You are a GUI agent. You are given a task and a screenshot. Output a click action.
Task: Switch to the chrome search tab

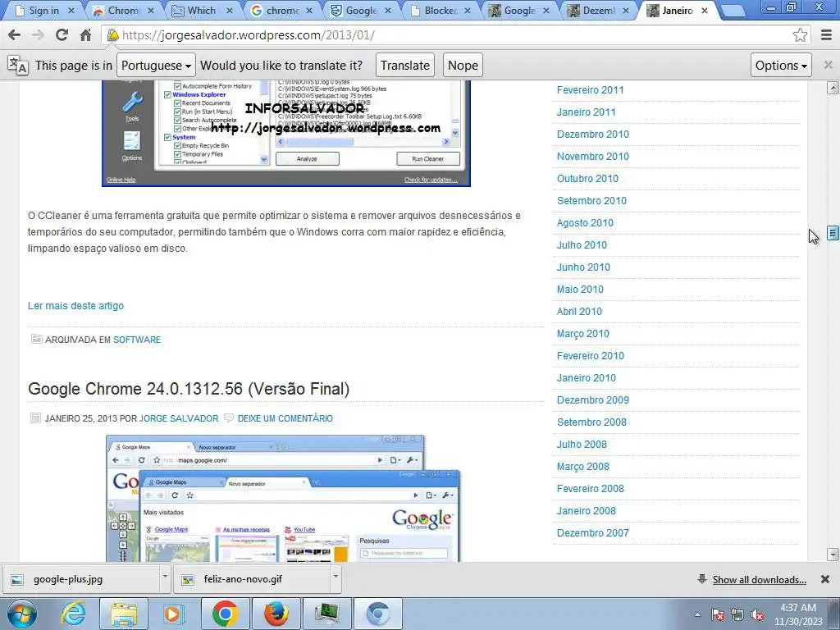click(x=281, y=11)
